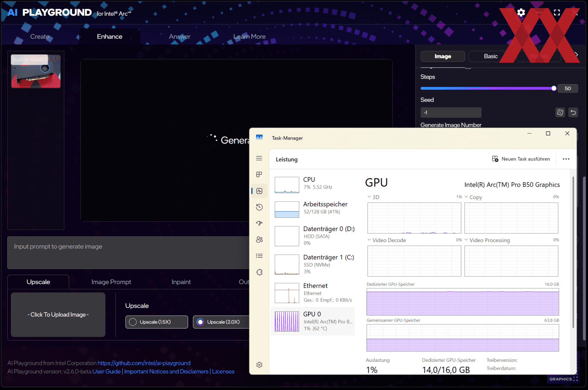588x390 pixels.
Task: Select Datenträger 1 (C:) entry
Action: pos(313,264)
